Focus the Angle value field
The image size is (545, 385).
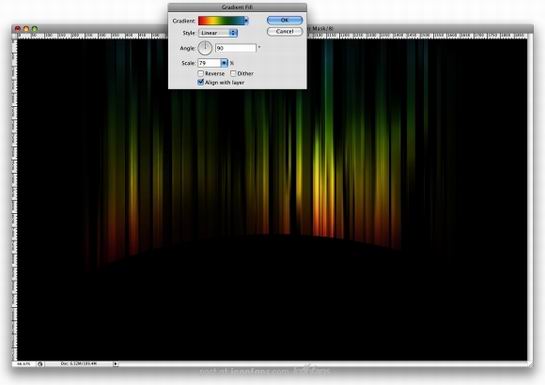tap(236, 48)
